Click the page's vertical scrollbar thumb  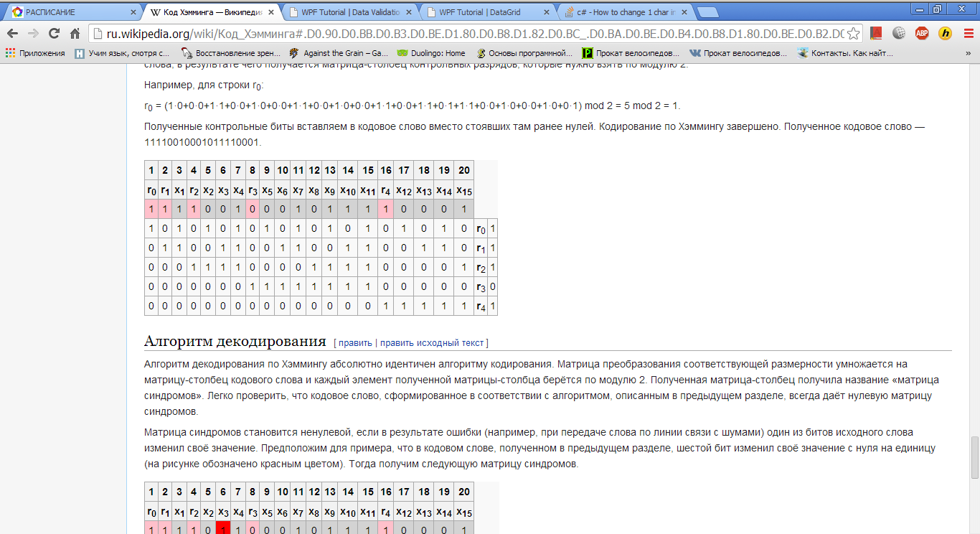click(x=974, y=457)
